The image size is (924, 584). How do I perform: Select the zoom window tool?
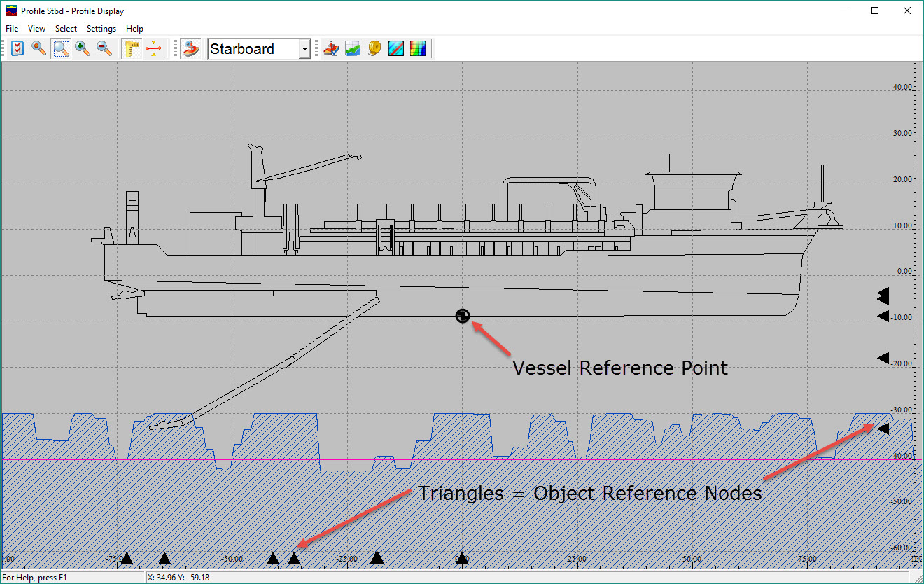62,48
